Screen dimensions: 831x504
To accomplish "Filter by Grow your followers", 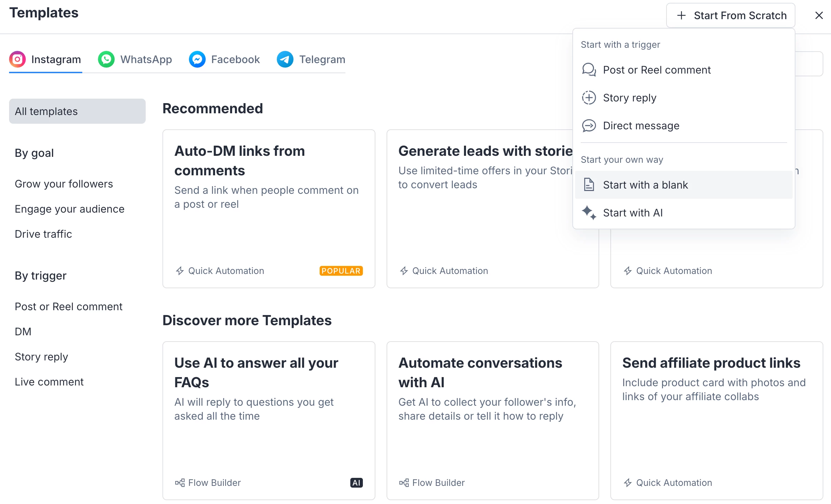I will click(64, 184).
